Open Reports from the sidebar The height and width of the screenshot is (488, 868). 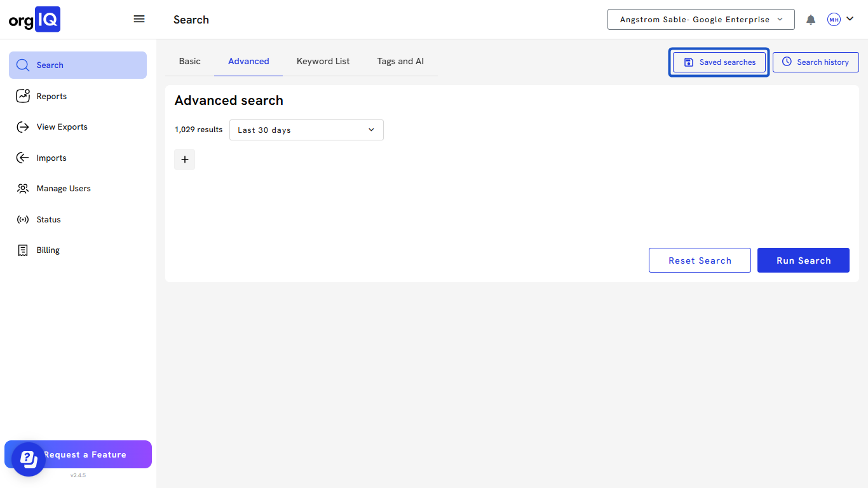click(x=51, y=97)
